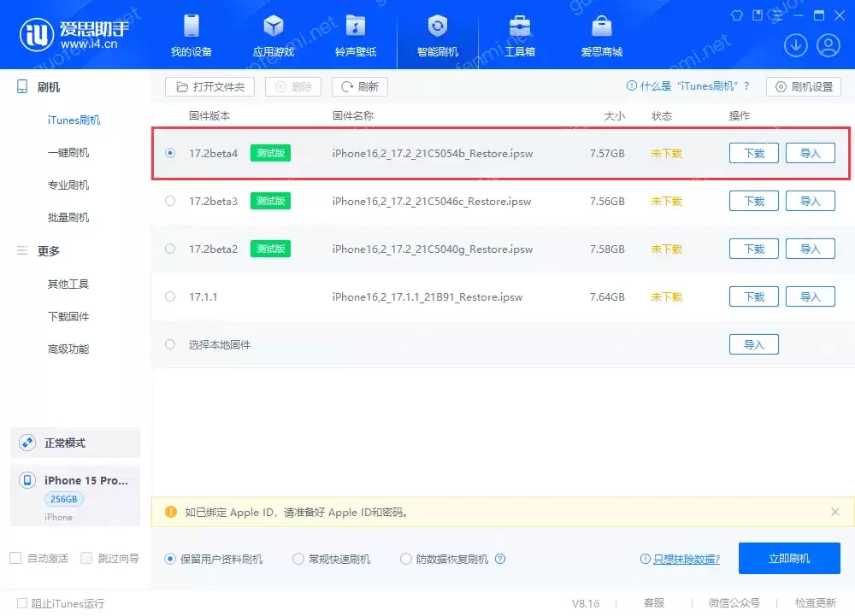Select the 防数据恢复刷机 mode
This screenshot has height=616, width=855.
coord(406,558)
